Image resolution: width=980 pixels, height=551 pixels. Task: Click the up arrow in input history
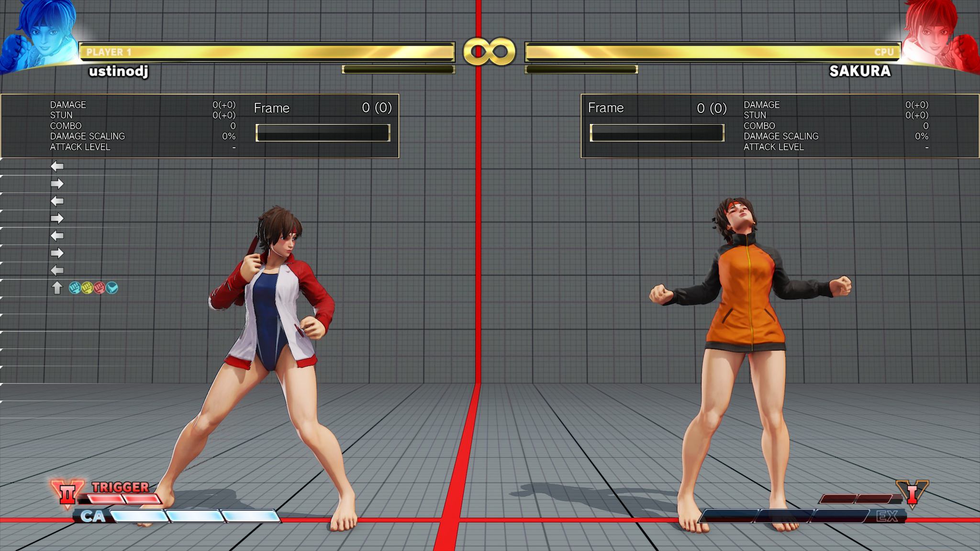tap(57, 287)
